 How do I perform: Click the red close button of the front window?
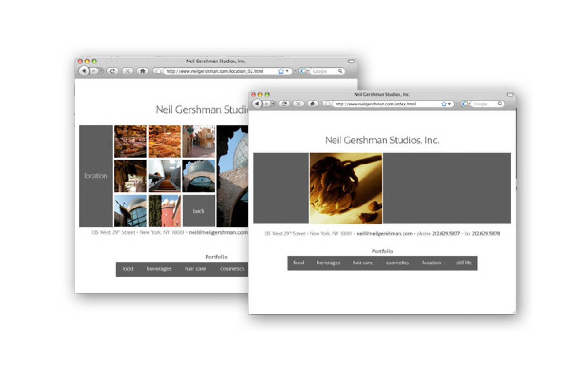tap(253, 95)
